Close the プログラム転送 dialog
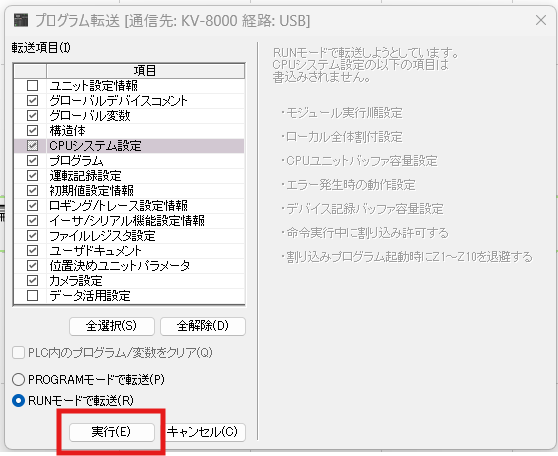Viewport: 558px width, 456px height. pyautogui.click(x=541, y=20)
